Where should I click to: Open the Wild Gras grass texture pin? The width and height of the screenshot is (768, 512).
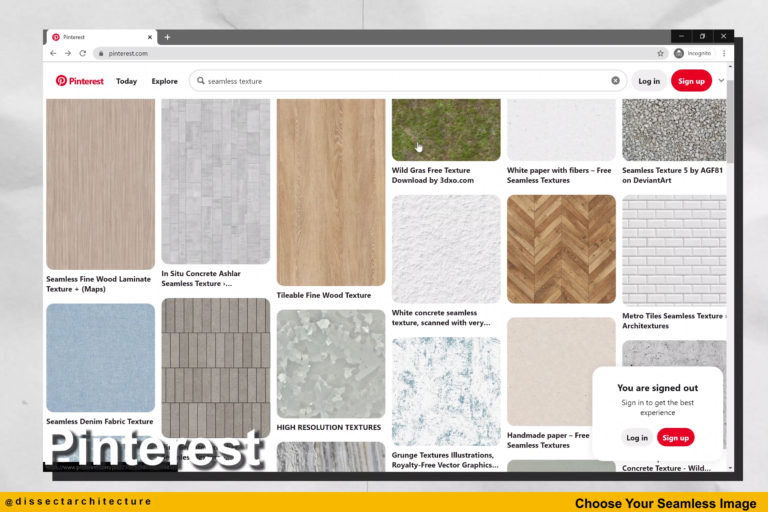pos(445,129)
